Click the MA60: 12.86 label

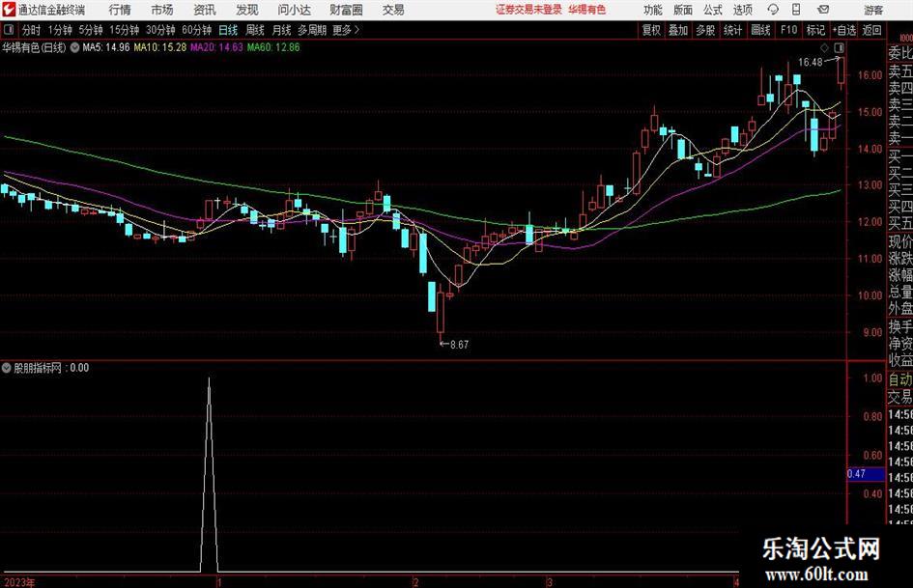click(273, 47)
